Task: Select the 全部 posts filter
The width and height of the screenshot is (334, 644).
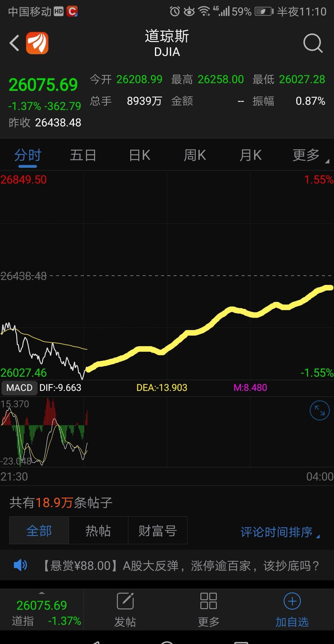Action: pyautogui.click(x=39, y=530)
